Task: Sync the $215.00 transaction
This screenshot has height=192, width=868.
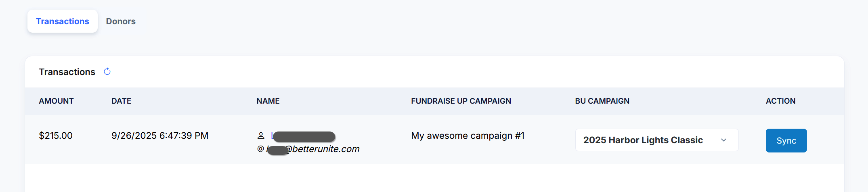Action: pyautogui.click(x=786, y=140)
